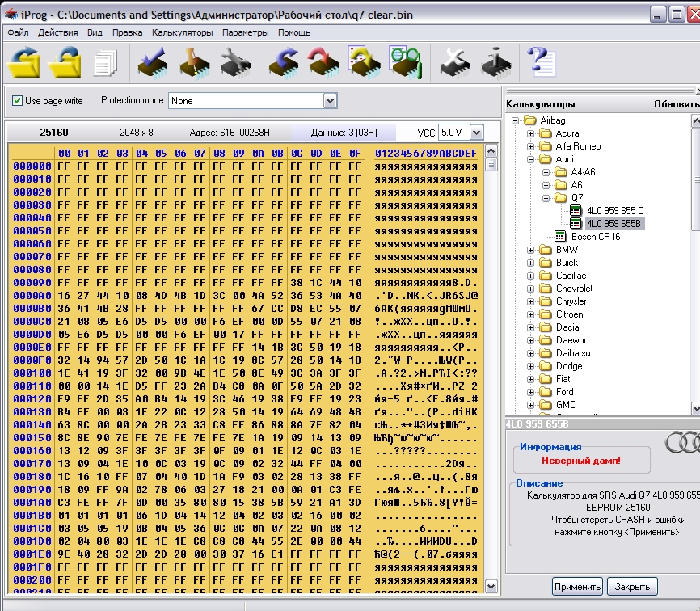Collapse the Q7 folder
Image resolution: width=700 pixels, height=611 pixels.
pyautogui.click(x=546, y=198)
